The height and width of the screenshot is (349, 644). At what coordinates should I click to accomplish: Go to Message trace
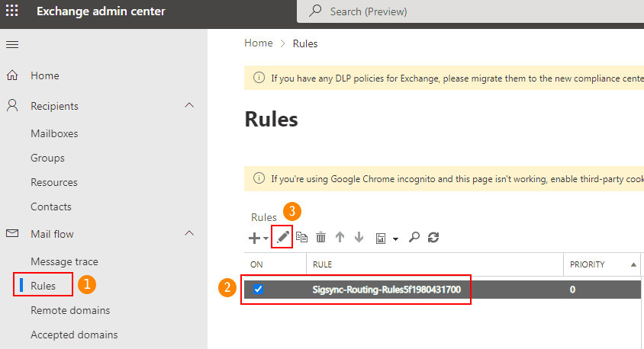(64, 261)
